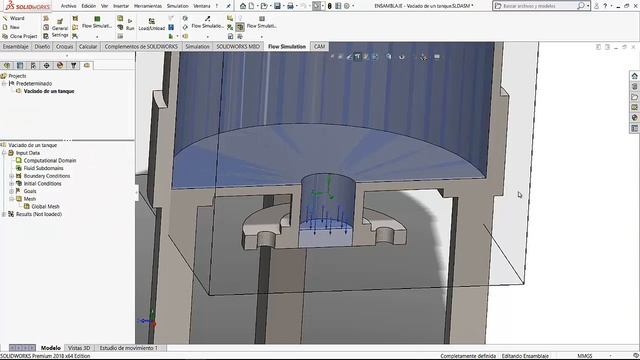Open the dropdown arrow beside the Save icon
640x360 pixels.
[283, 6]
